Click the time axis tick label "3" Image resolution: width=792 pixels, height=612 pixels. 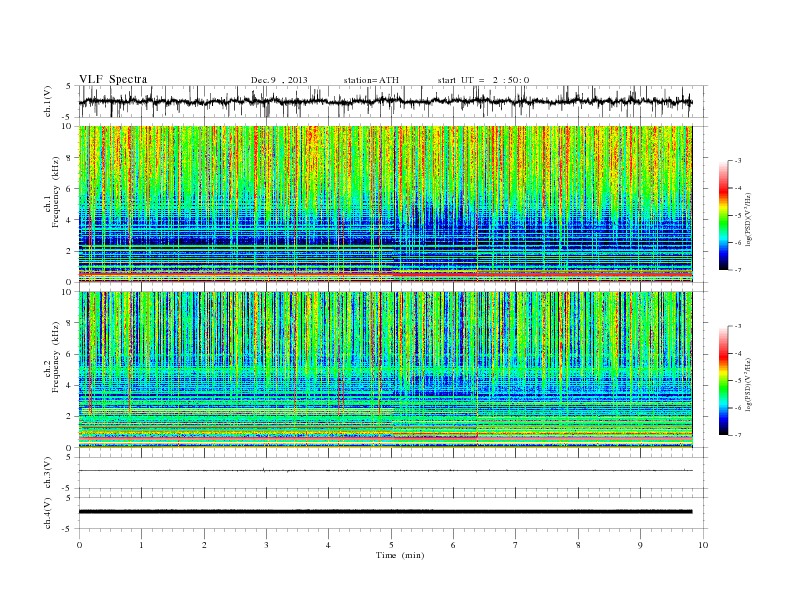[266, 545]
